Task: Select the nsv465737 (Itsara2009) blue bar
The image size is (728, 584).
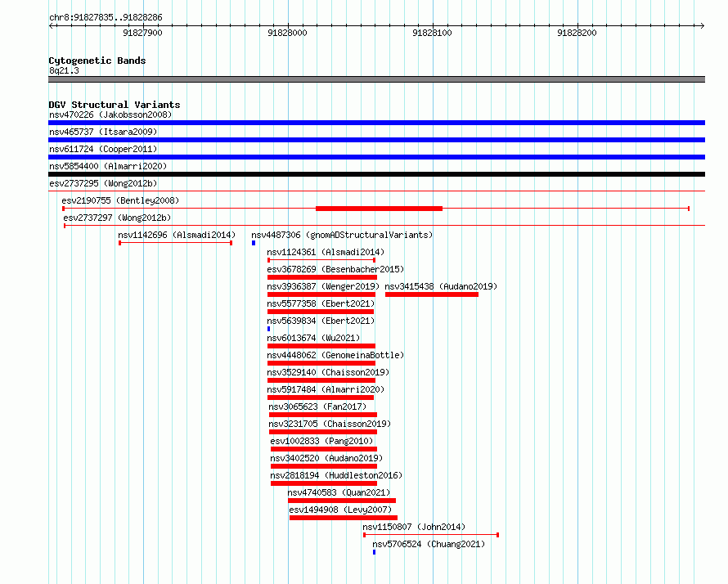Action: (376, 140)
